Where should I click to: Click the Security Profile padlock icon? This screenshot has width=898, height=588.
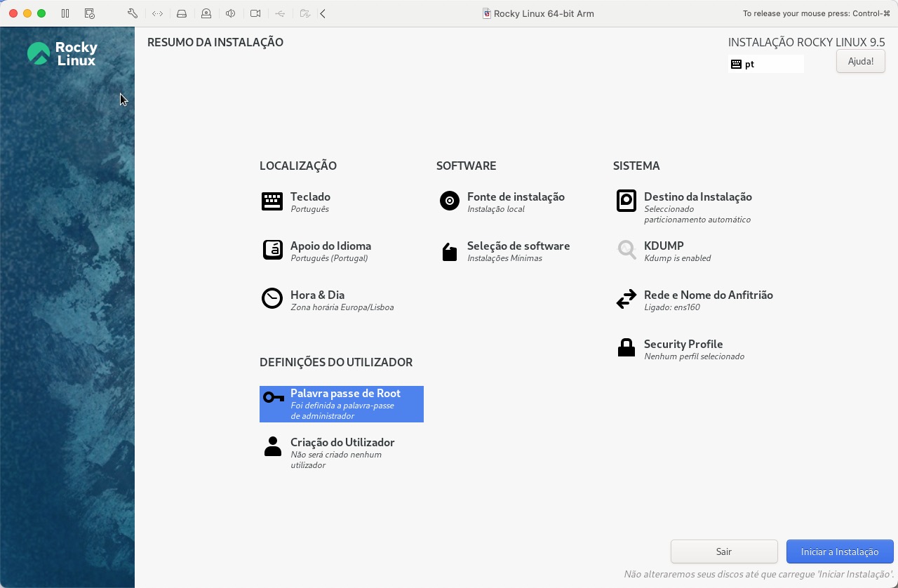(626, 348)
